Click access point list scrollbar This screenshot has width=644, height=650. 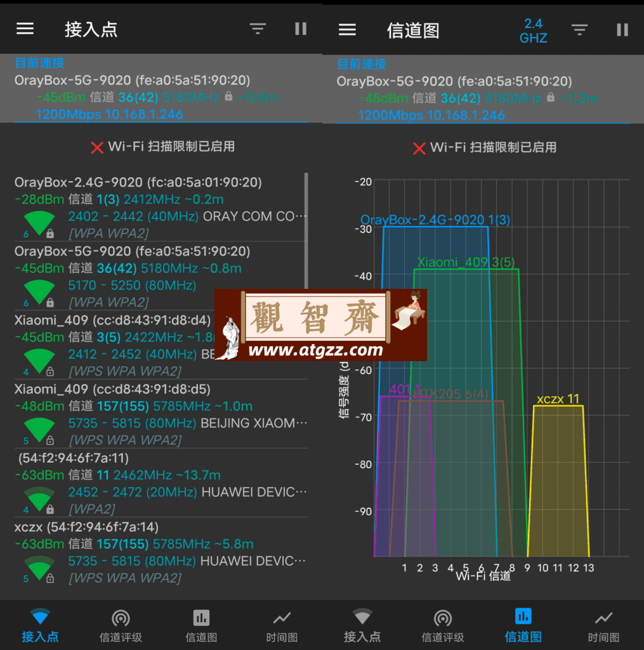click(306, 230)
